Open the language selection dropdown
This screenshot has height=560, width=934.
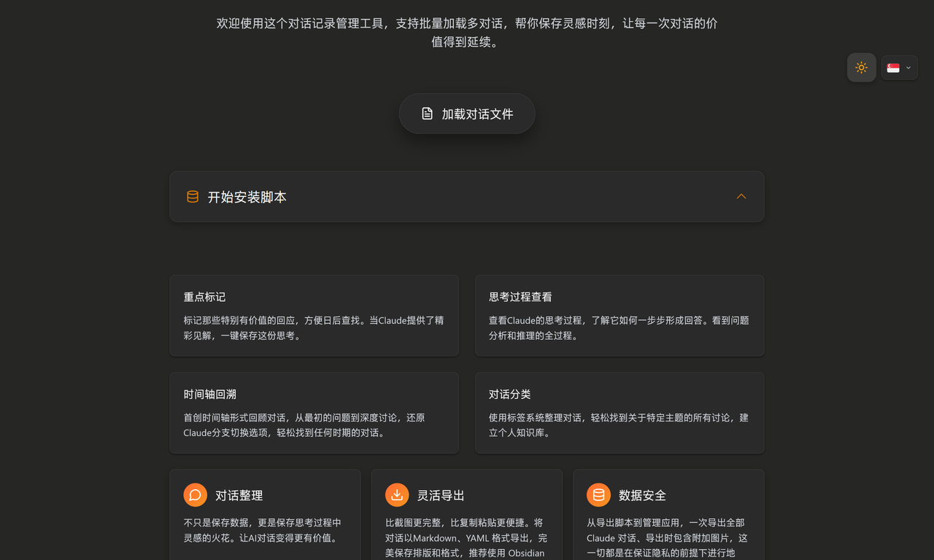tap(908, 67)
